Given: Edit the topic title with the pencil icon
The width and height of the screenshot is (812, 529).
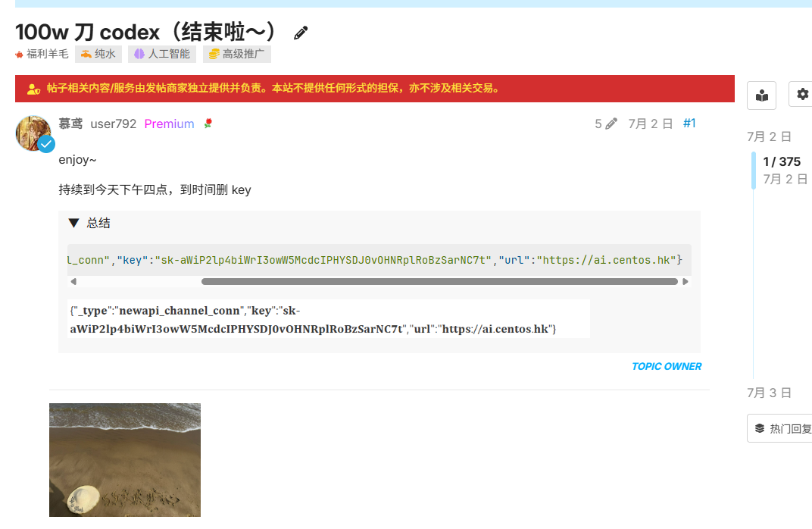Looking at the screenshot, I should click(301, 33).
